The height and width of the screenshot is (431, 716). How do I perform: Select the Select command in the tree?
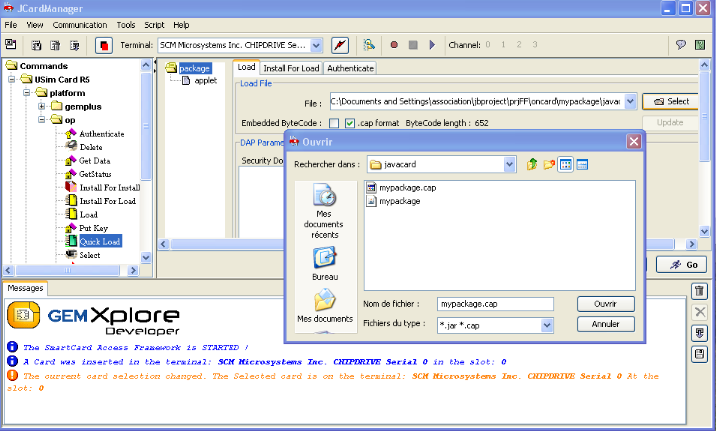pos(90,255)
